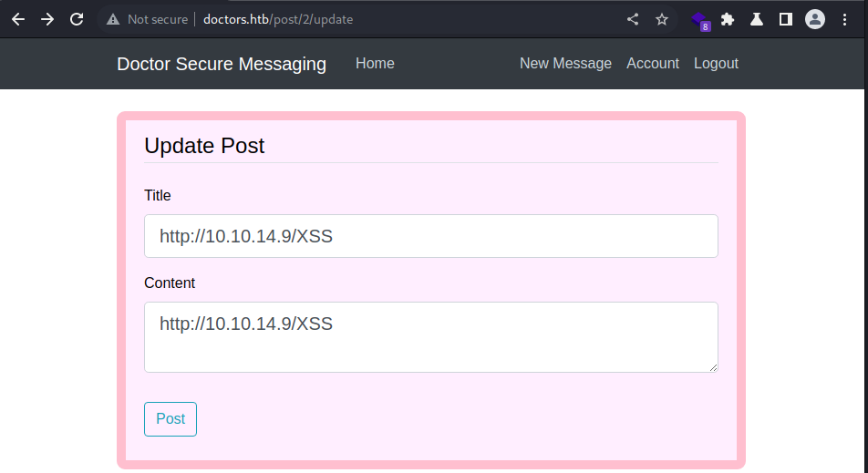
Task: Go back with the browser back arrow
Action: tap(18, 19)
